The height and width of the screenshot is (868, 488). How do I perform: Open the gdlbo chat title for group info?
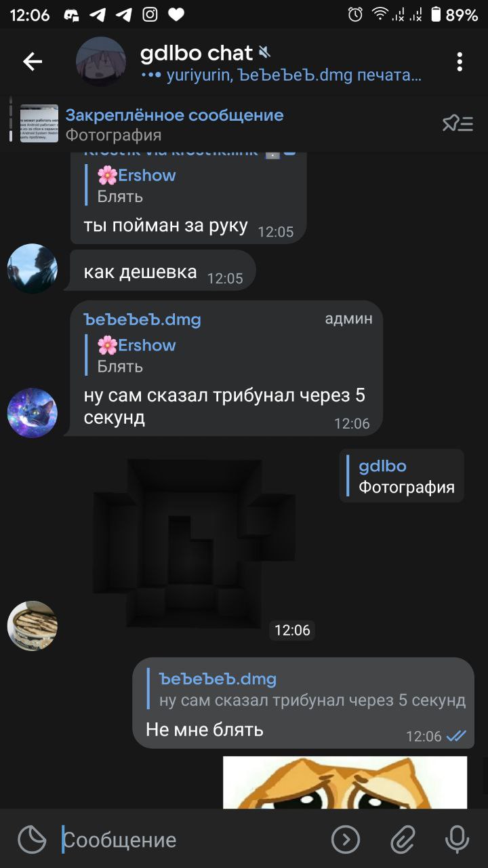coord(197,53)
